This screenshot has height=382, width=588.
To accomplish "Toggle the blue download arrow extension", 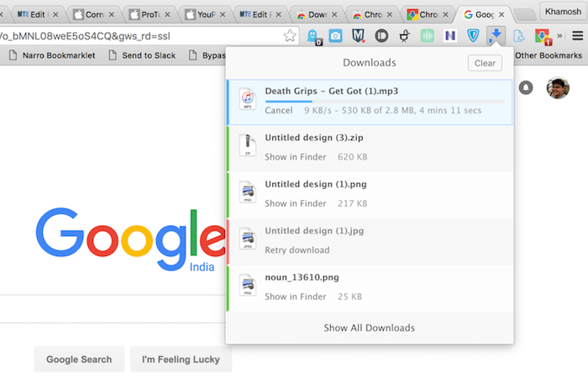I will coord(496,35).
